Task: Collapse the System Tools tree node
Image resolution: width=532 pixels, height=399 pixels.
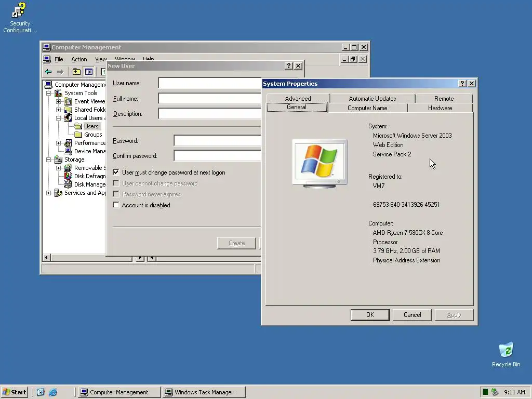Action: (48, 93)
